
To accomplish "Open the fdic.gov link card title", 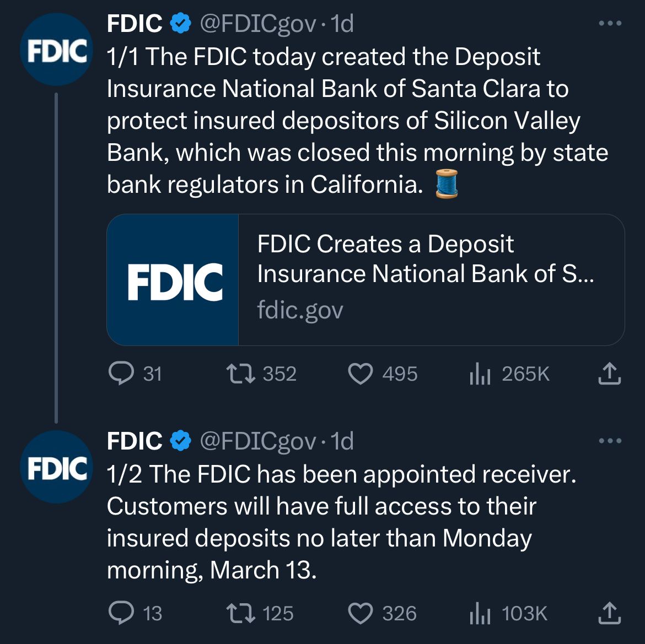I will click(x=426, y=258).
